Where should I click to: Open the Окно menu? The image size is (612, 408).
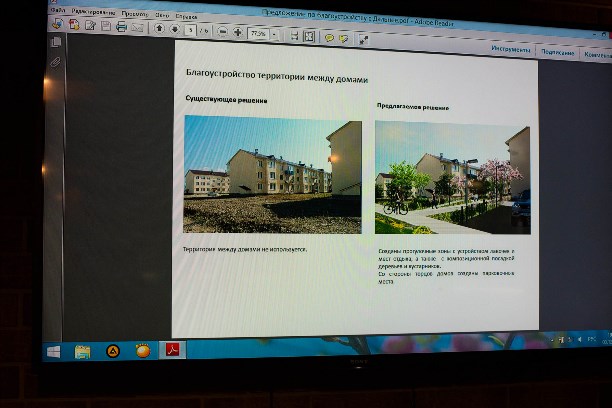pos(162,15)
